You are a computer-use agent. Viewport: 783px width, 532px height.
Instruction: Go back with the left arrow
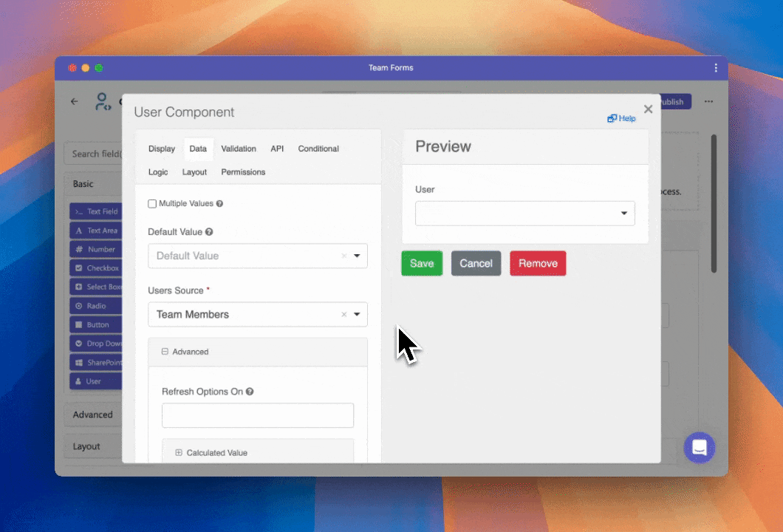(75, 101)
